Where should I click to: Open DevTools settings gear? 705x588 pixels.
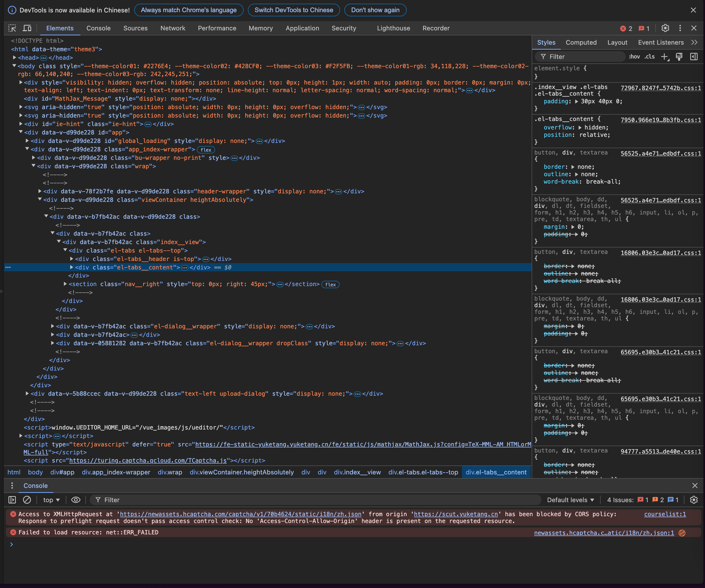click(665, 28)
